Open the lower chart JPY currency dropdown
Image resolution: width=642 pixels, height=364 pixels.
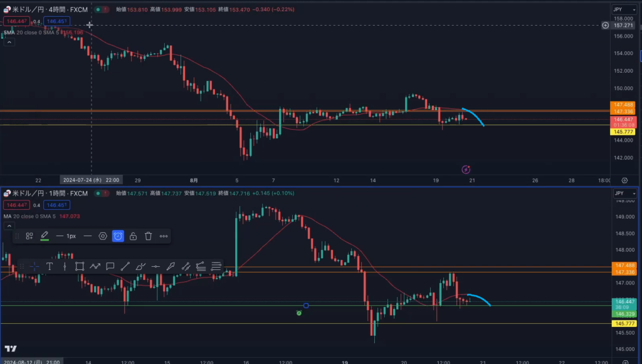(x=624, y=193)
